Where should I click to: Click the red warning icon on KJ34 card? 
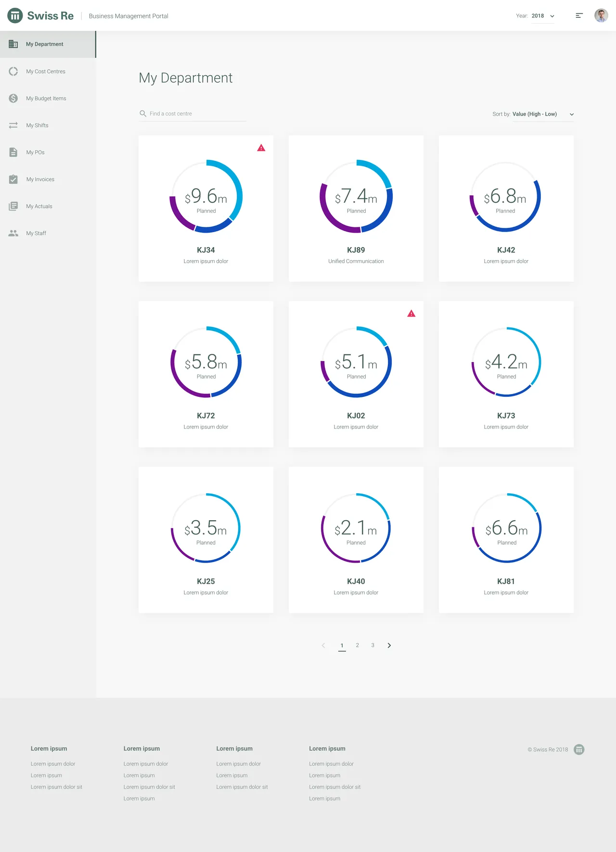(x=261, y=148)
